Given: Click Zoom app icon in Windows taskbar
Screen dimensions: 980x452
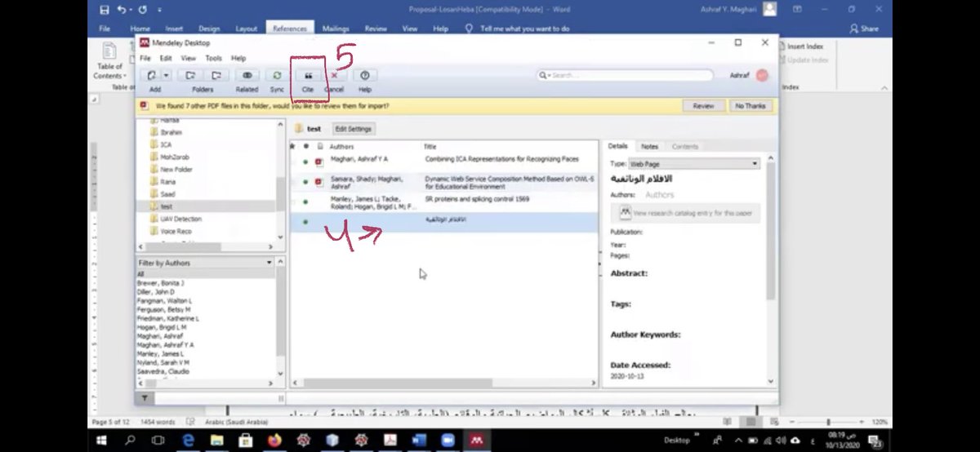Looking at the screenshot, I should pos(446,441).
